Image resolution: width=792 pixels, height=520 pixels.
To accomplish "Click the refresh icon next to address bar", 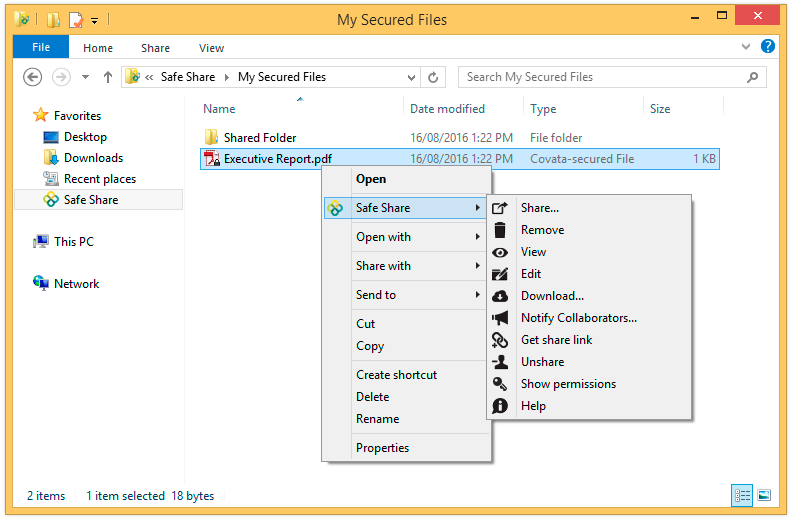I will click(x=433, y=77).
